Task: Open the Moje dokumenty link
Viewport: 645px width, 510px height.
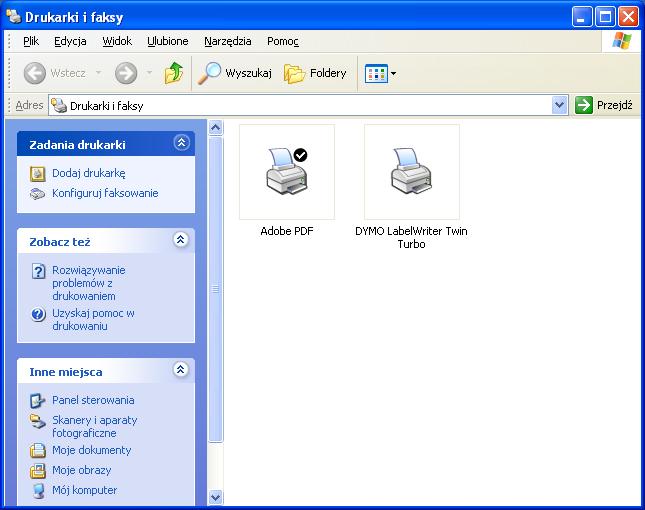Action: tap(91, 450)
